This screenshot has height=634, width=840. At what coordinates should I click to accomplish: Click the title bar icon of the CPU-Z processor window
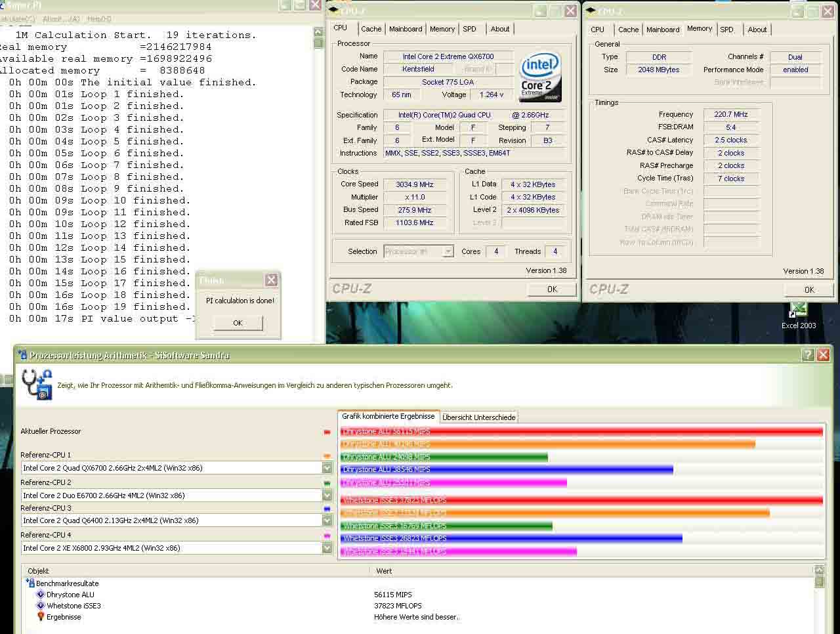[x=334, y=11]
